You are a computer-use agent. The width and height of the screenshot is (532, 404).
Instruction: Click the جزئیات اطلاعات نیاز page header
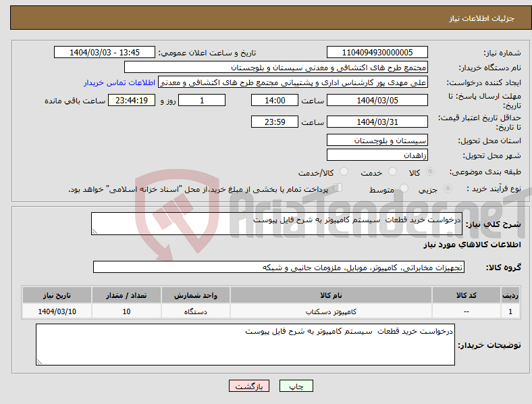pyautogui.click(x=482, y=18)
